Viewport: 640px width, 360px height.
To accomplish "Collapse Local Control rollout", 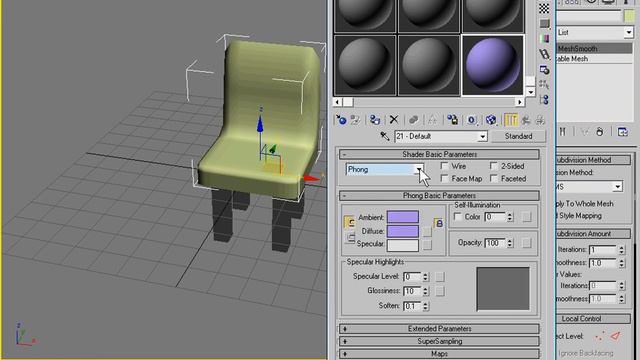I will click(593, 319).
